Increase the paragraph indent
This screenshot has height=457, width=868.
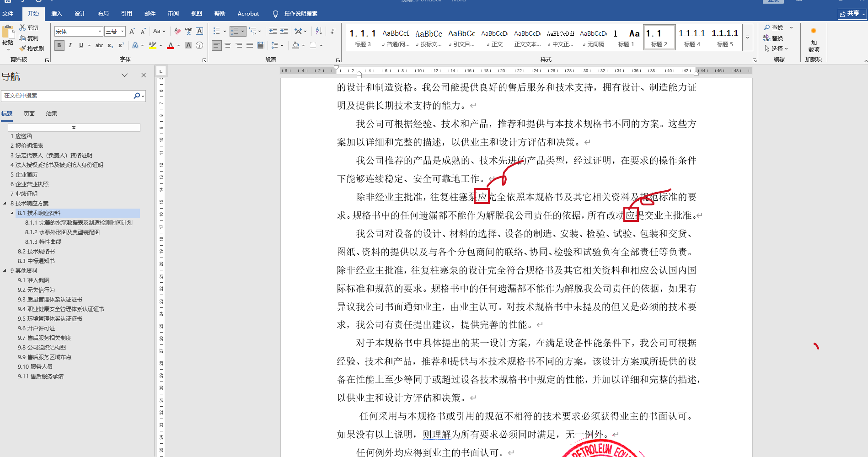point(284,31)
